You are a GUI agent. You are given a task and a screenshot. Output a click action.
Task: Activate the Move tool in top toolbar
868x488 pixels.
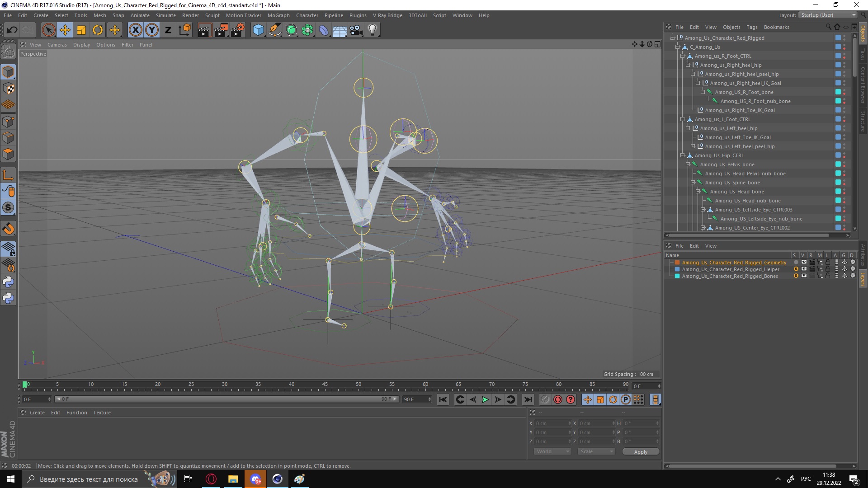pos(65,30)
